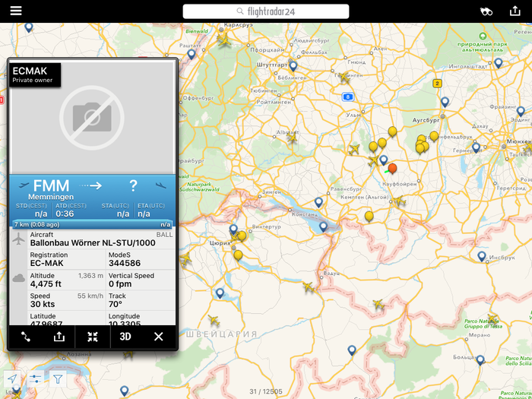The height and width of the screenshot is (399, 532).
Task: Open the hamburger main menu
Action: pyautogui.click(x=15, y=11)
